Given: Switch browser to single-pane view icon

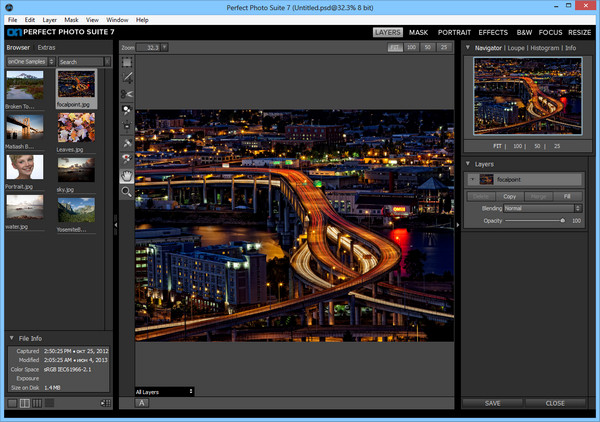Looking at the screenshot, I should 12,403.
